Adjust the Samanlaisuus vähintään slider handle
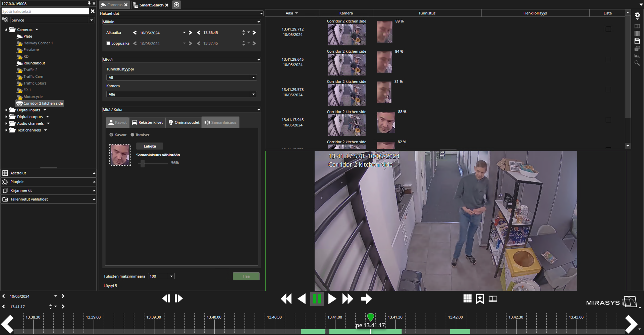 143,163
